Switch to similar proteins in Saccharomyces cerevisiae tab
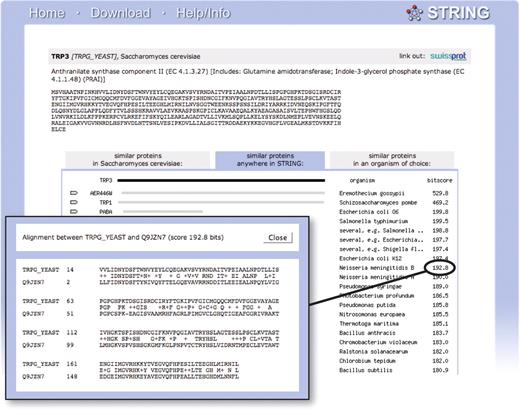Screen dimensions: 520x412 point(138,160)
